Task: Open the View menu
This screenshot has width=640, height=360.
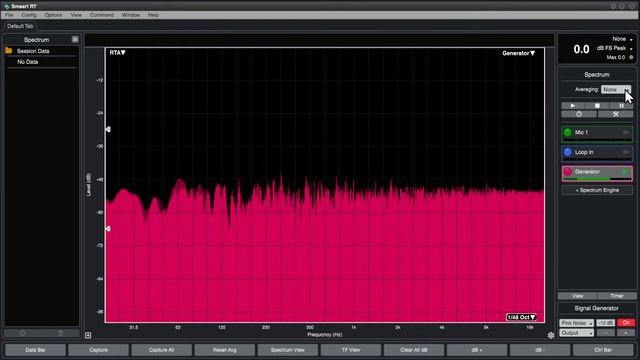Action: pyautogui.click(x=76, y=15)
